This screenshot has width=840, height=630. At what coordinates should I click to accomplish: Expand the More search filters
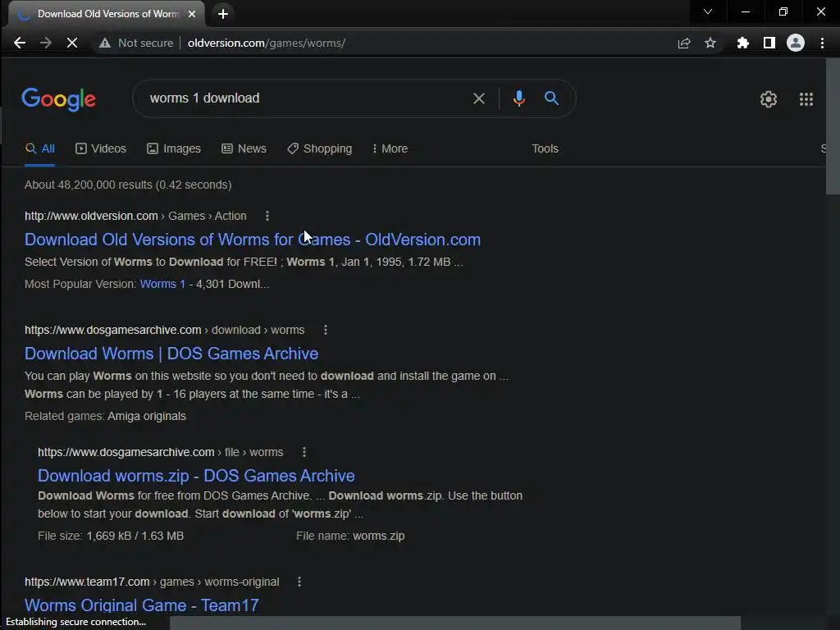point(390,149)
